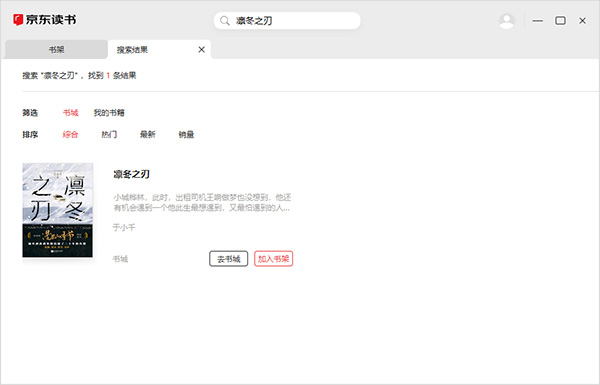Close the 搜索结果 tab
Image resolution: width=600 pixels, height=385 pixels.
(201, 49)
